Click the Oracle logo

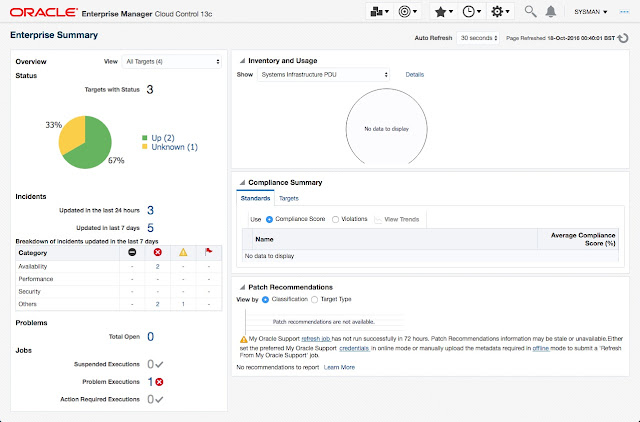(44, 13)
